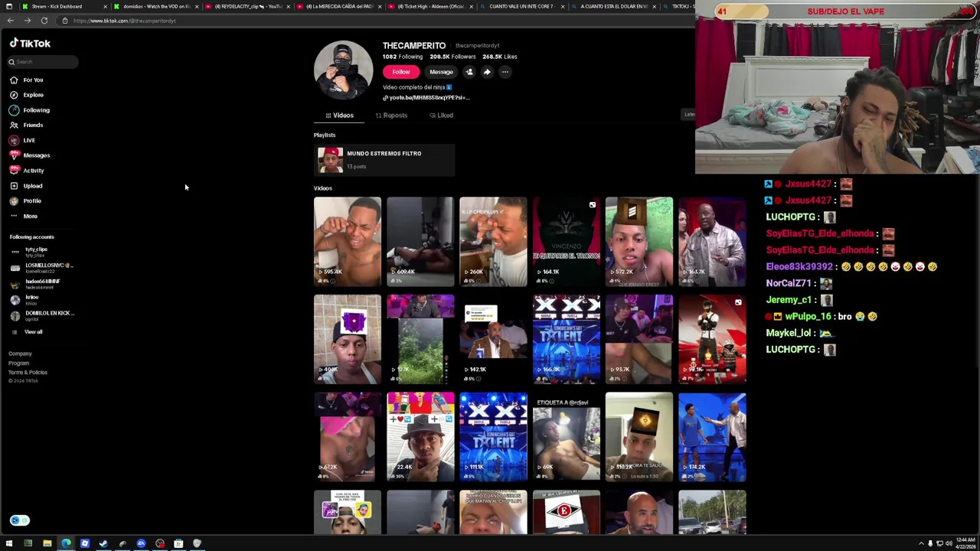Open the LIVE section
The height and width of the screenshot is (551, 980).
(22, 140)
